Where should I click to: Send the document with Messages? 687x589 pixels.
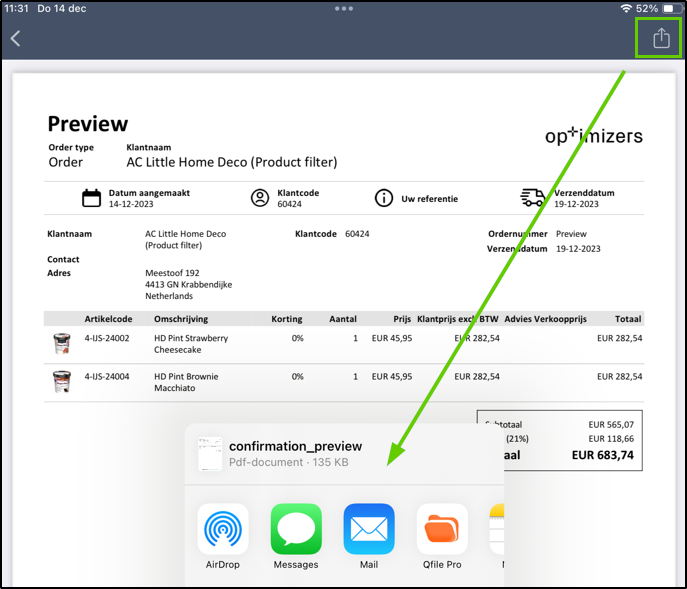[296, 529]
